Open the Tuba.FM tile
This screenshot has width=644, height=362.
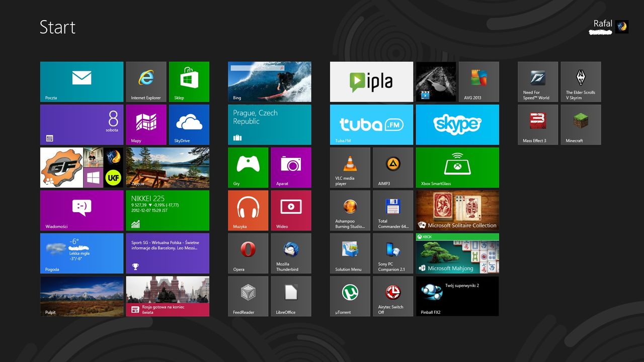pos(371,125)
